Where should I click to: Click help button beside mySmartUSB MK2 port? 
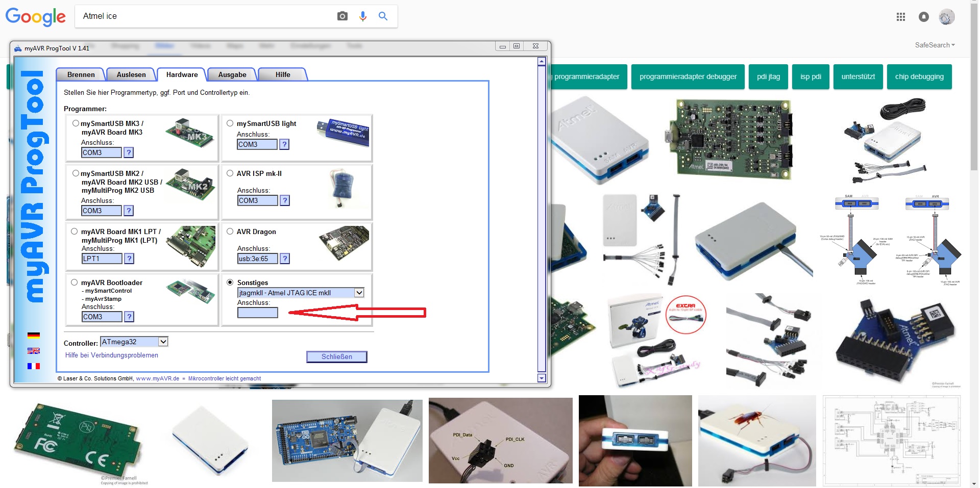129,211
